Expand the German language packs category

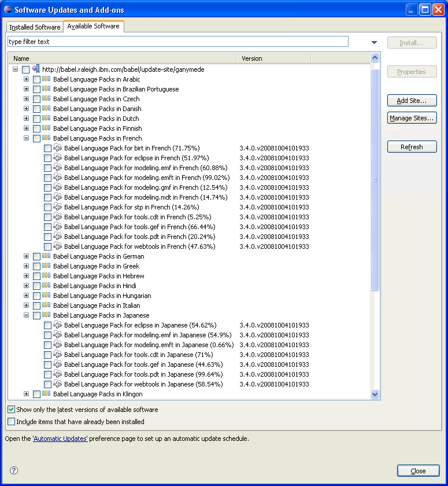click(x=26, y=256)
